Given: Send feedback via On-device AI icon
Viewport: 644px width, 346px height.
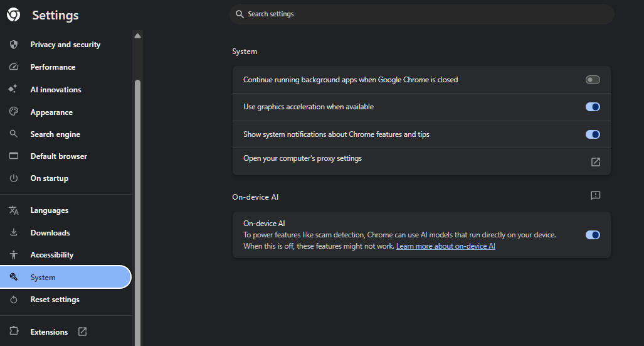Looking at the screenshot, I should coord(596,195).
